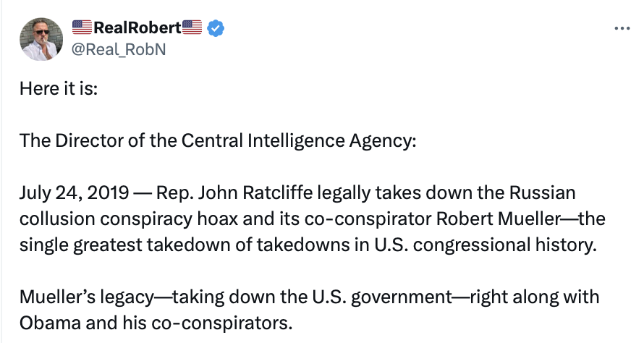Open the tweet's more options ellipsis menu
Image resolution: width=644 pixels, height=343 pixels.
(x=622, y=29)
